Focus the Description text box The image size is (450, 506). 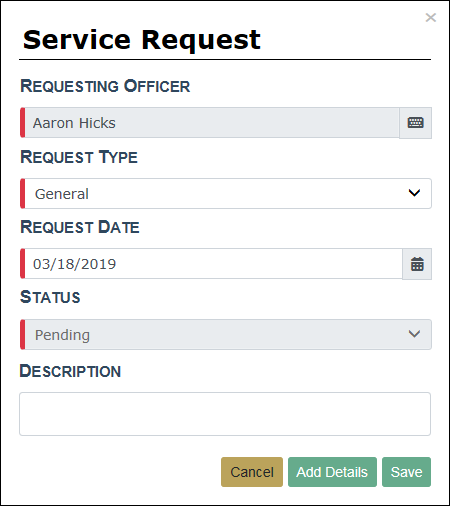pos(225,414)
